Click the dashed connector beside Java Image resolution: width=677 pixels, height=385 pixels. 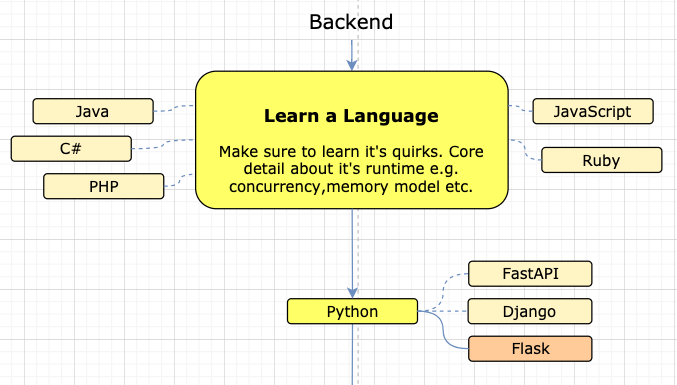(x=174, y=108)
